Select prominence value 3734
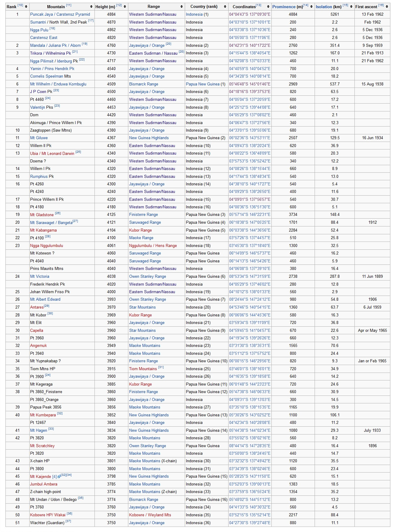This screenshot has width=394, height=532. coord(293,214)
